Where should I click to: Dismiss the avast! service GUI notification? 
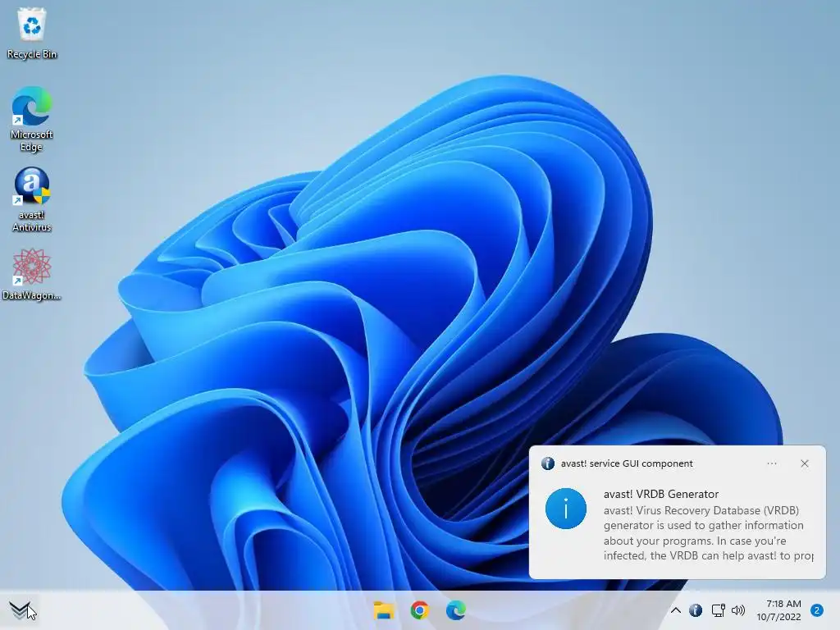tap(805, 463)
